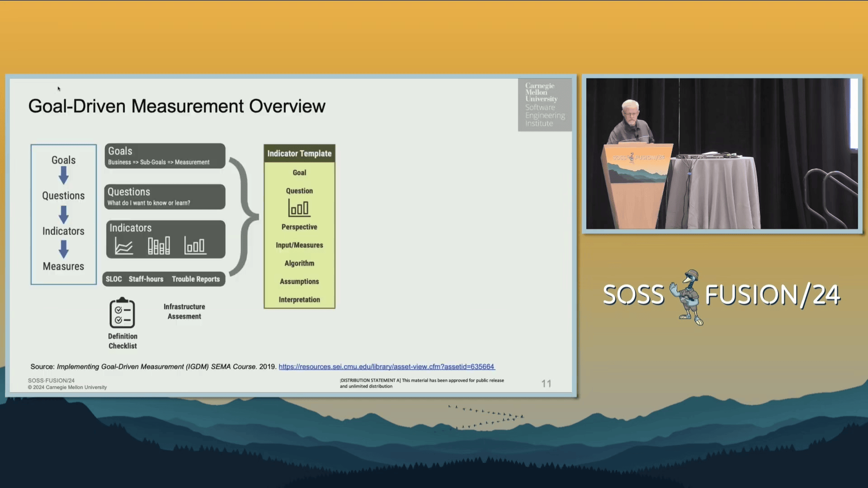Open the resources.sei.cmu.edu source link
Screen dimensions: 868x488
pos(387,366)
